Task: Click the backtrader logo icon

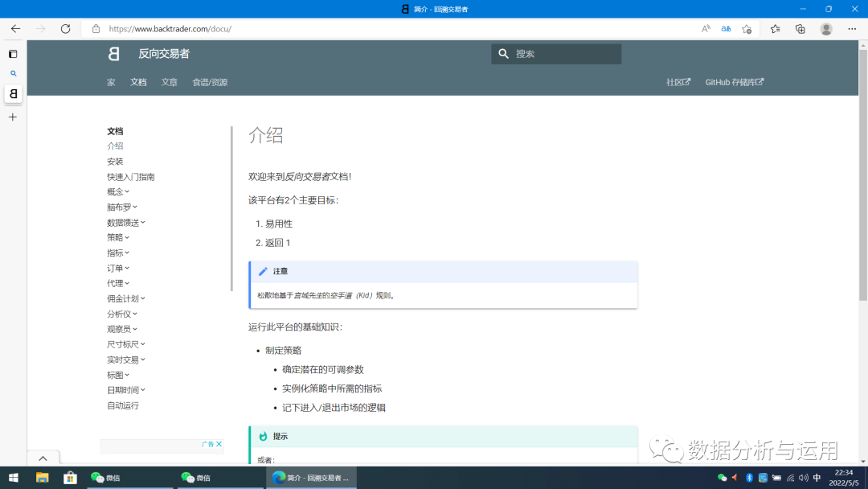Action: (x=113, y=54)
